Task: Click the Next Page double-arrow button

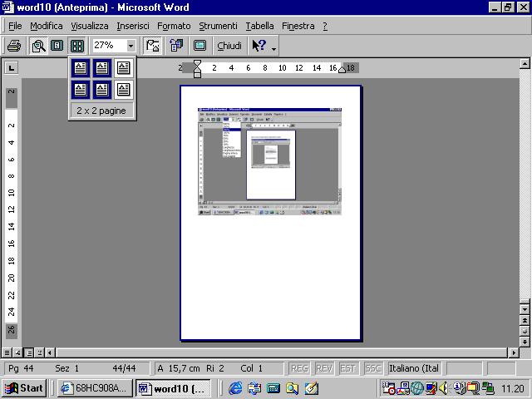Action: 525,342
